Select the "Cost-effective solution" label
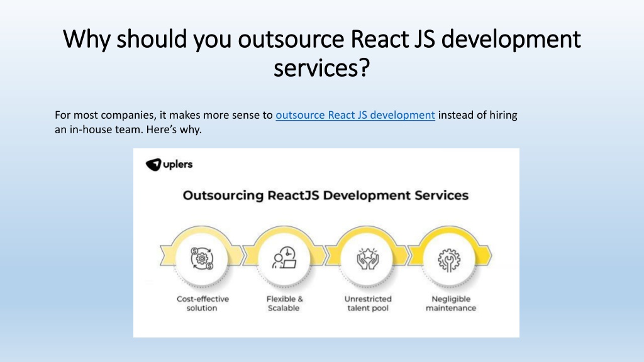This screenshot has height=362, width=644. point(203,304)
